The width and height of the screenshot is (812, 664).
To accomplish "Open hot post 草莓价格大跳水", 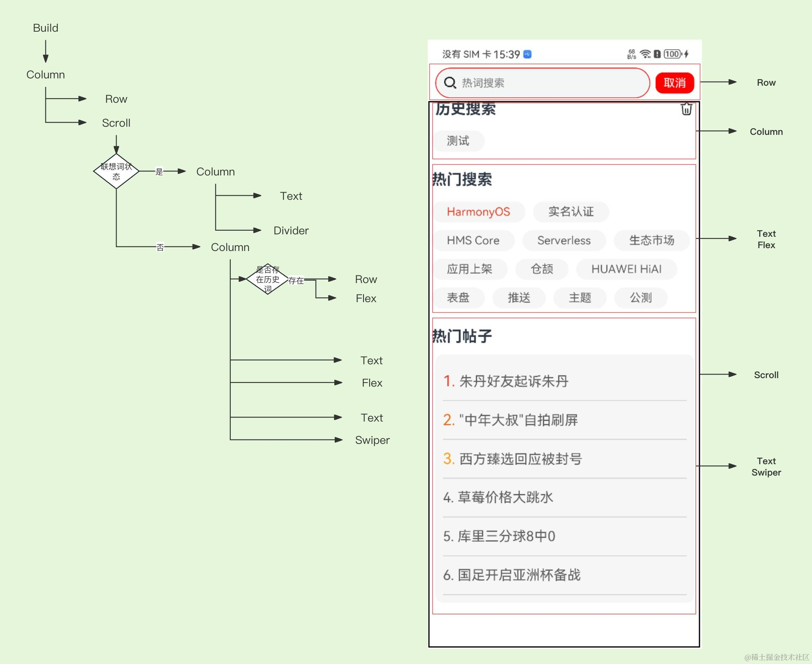I will pyautogui.click(x=505, y=497).
